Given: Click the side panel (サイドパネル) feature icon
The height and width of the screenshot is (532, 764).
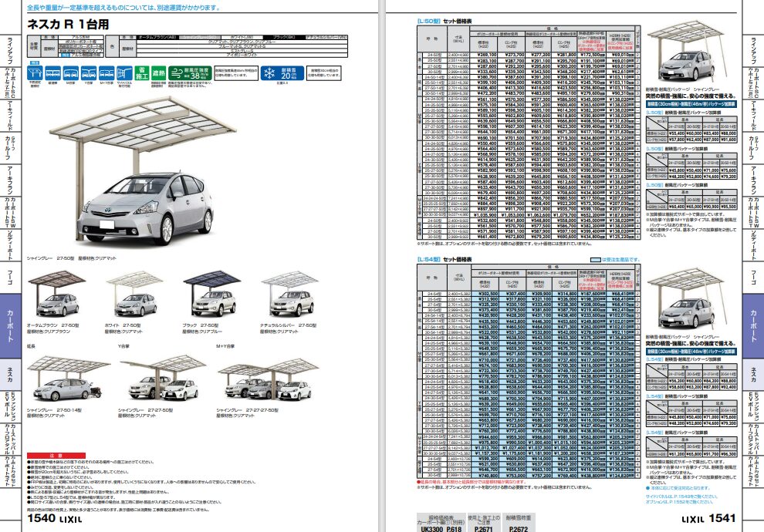Looking at the screenshot, I should pyautogui.click(x=125, y=73).
